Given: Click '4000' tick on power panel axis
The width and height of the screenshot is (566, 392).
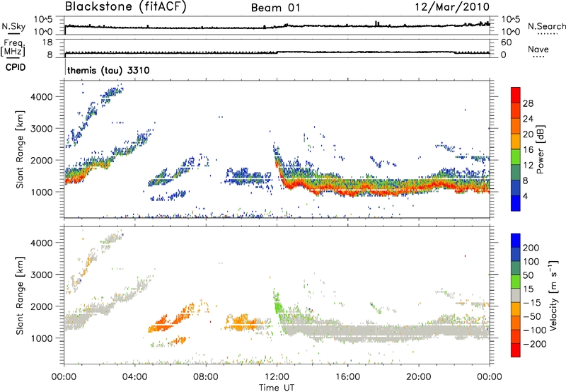Looking at the screenshot, I should (x=41, y=97).
